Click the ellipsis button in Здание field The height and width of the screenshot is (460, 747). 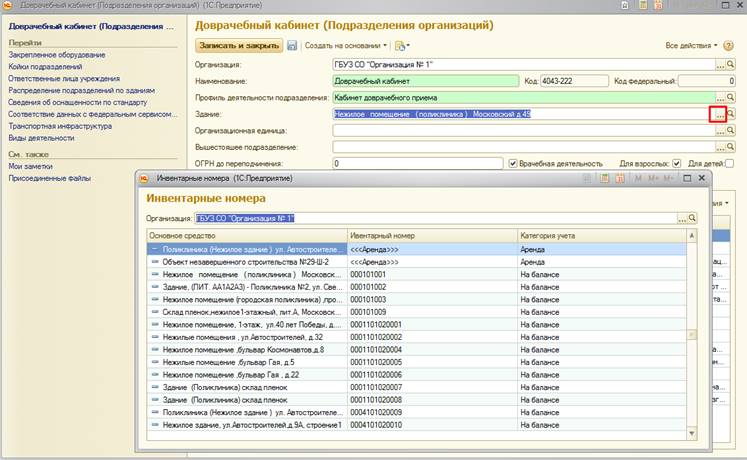pyautogui.click(x=718, y=114)
